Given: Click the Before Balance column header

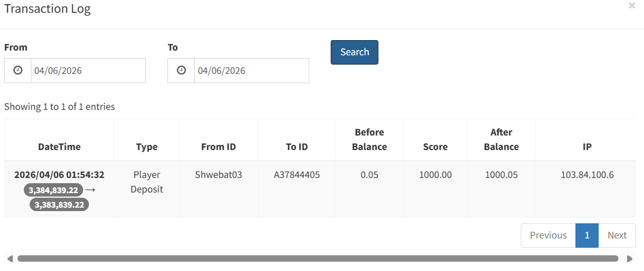Looking at the screenshot, I should click(369, 140).
